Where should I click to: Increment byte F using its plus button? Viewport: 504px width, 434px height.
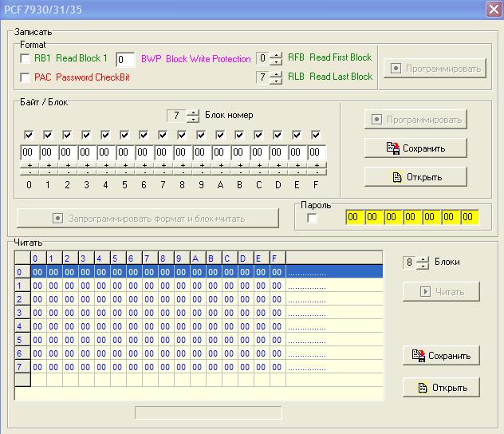coord(317,165)
